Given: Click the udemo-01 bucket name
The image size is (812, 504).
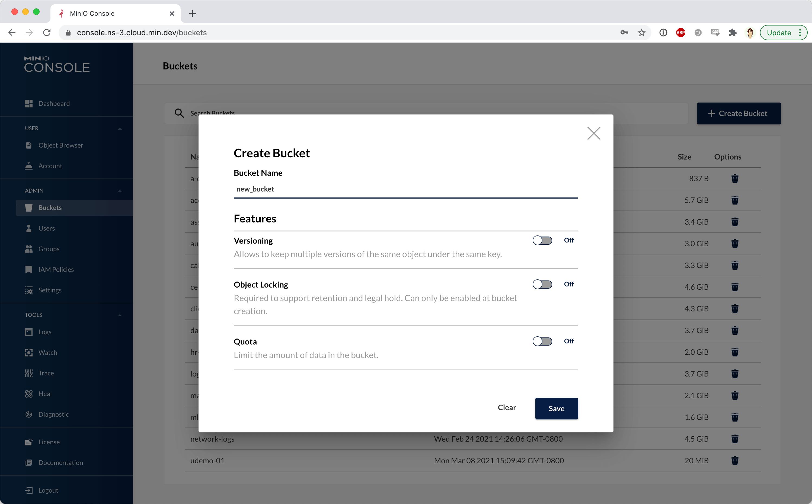Looking at the screenshot, I should (x=207, y=461).
